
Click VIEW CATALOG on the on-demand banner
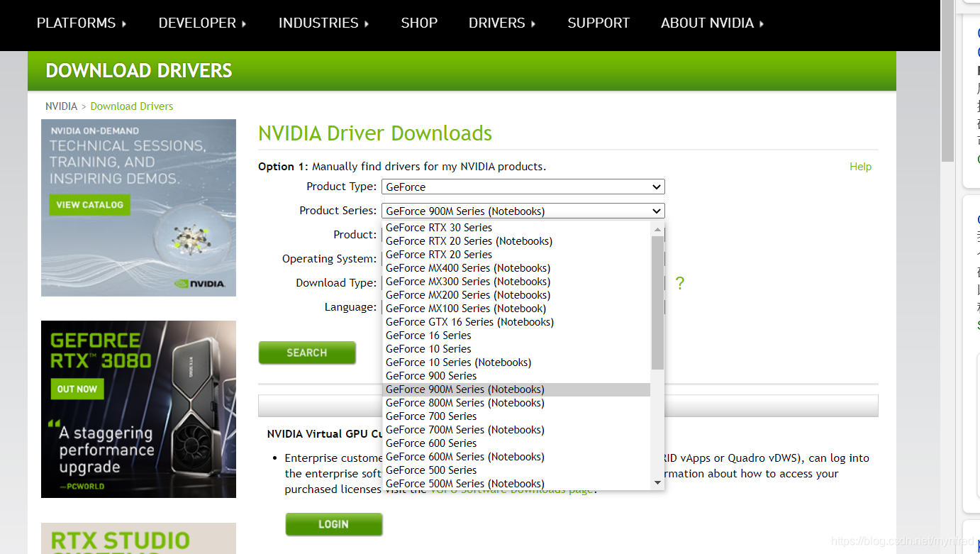[x=89, y=204]
